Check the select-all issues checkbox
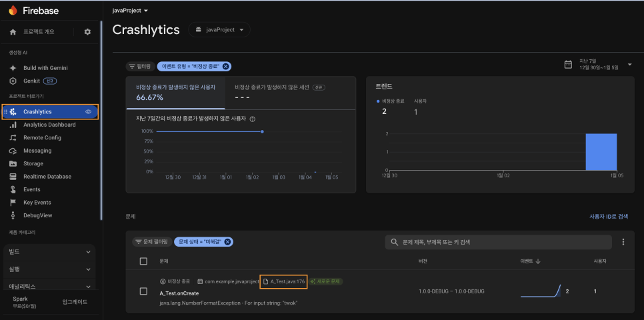 point(143,261)
